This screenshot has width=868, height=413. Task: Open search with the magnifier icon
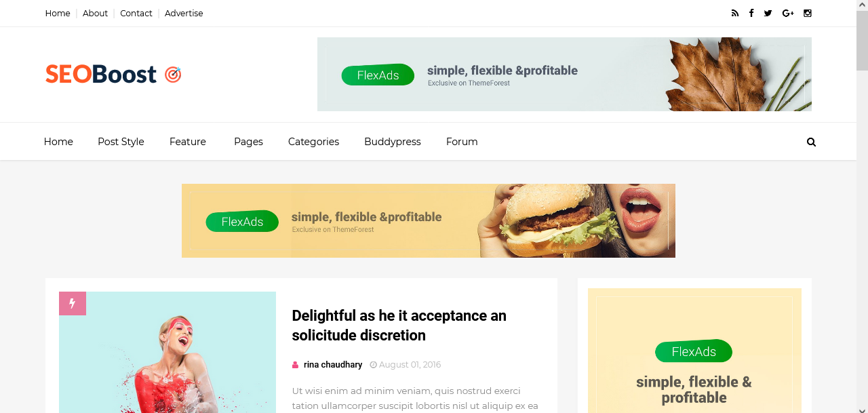(x=811, y=142)
